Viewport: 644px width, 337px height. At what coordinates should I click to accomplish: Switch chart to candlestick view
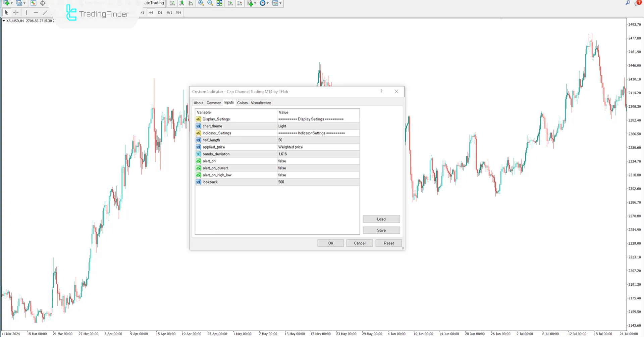[x=181, y=3]
